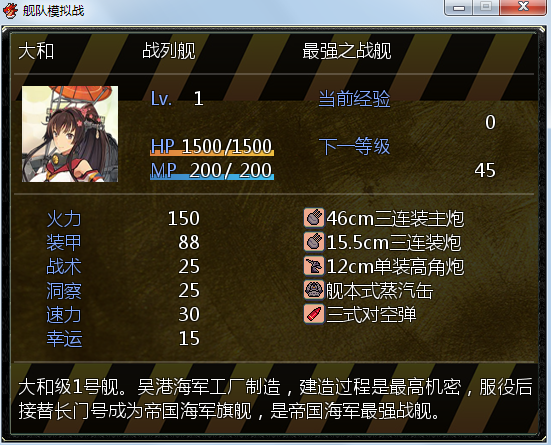Click the 战列舰 class label

coord(169,51)
